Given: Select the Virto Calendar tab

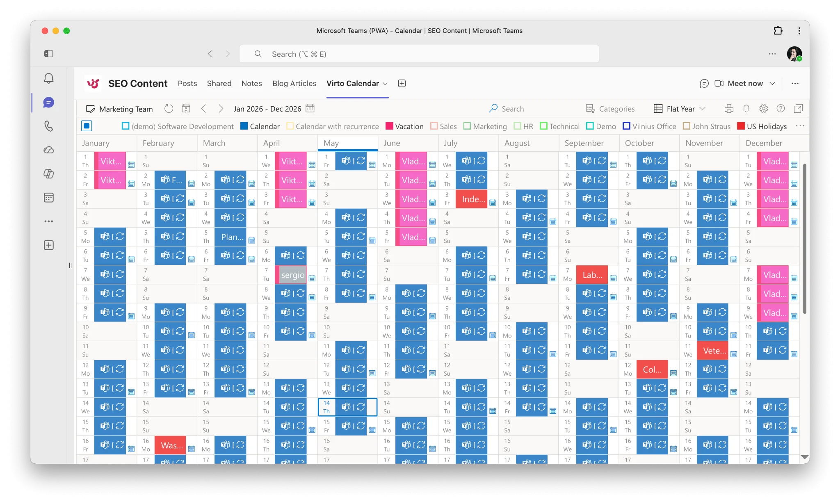Looking at the screenshot, I should tap(353, 84).
